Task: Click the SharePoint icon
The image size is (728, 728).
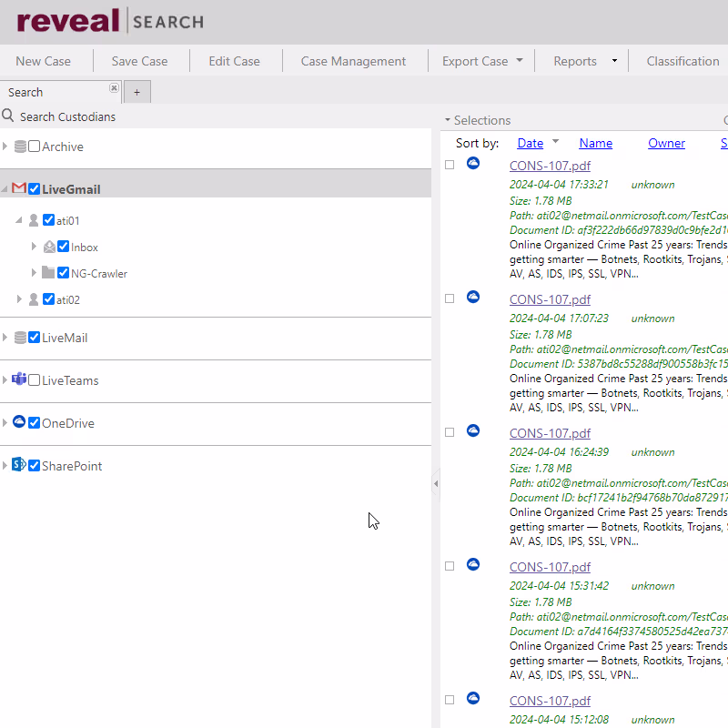Action: coord(18,464)
